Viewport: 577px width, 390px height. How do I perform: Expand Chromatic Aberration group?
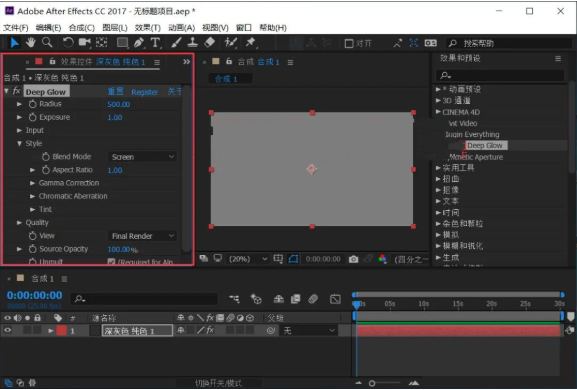32,196
